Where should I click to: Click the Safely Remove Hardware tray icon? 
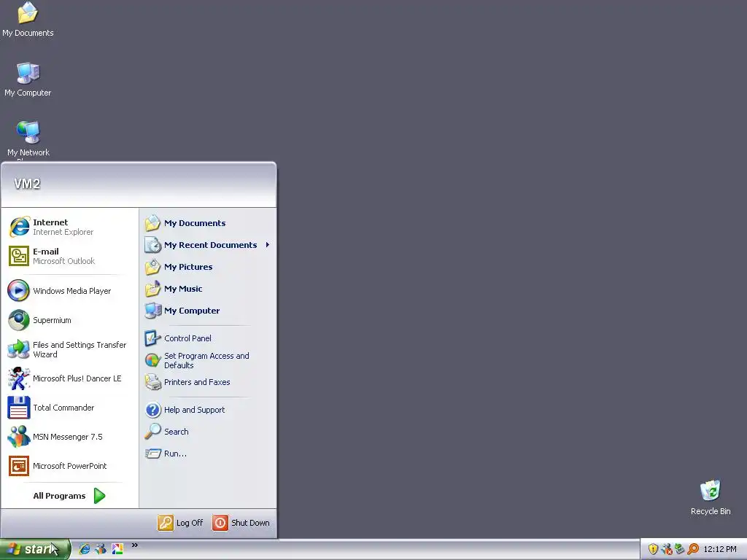coord(679,549)
